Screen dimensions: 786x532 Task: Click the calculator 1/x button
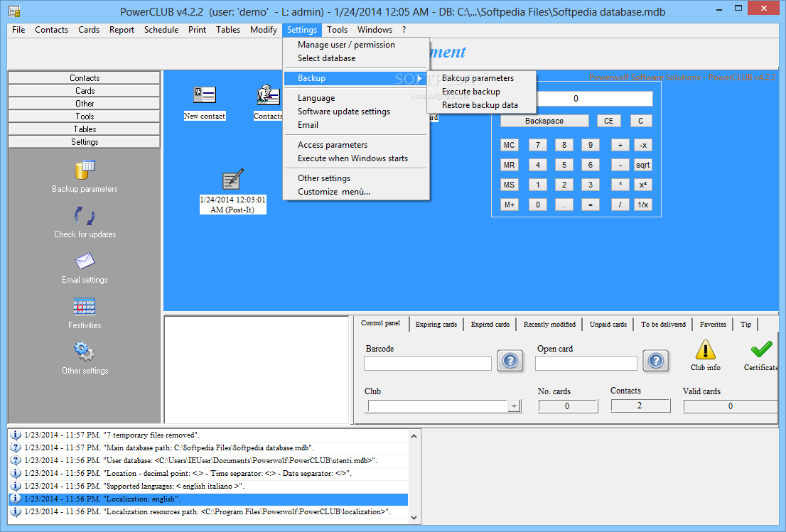(642, 205)
